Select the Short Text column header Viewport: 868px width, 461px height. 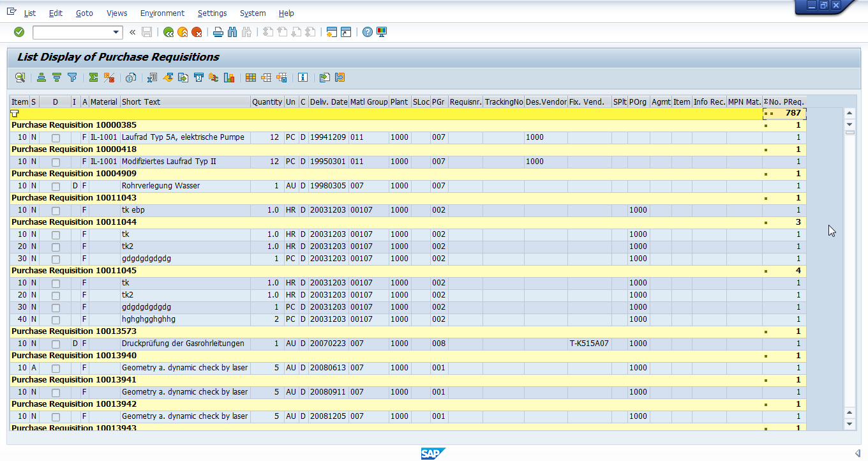pos(185,102)
